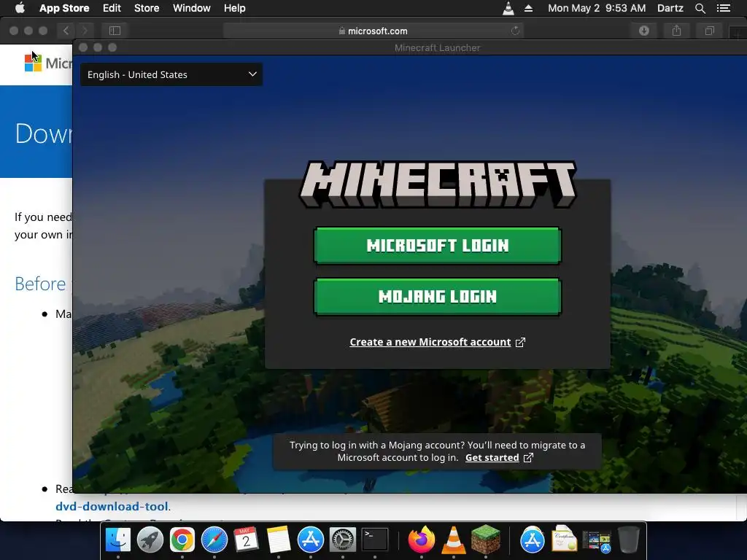Viewport: 747px width, 560px height.
Task: Go forward in Safari window
Action: (85, 31)
